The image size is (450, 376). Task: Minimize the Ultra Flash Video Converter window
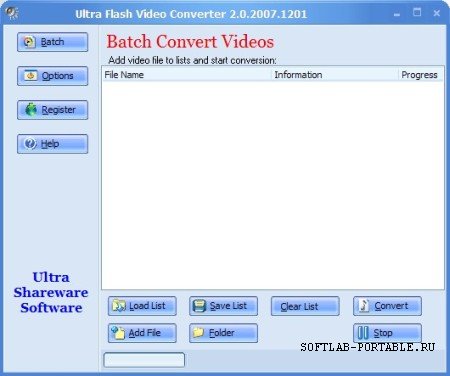click(397, 14)
